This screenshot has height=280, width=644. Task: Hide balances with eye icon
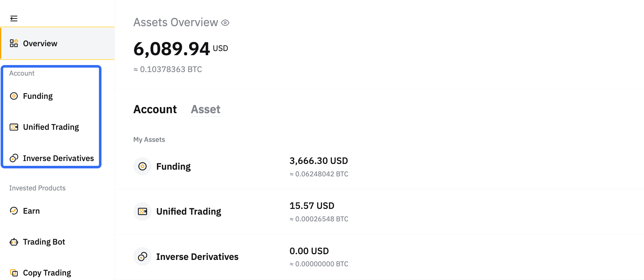[x=225, y=23]
